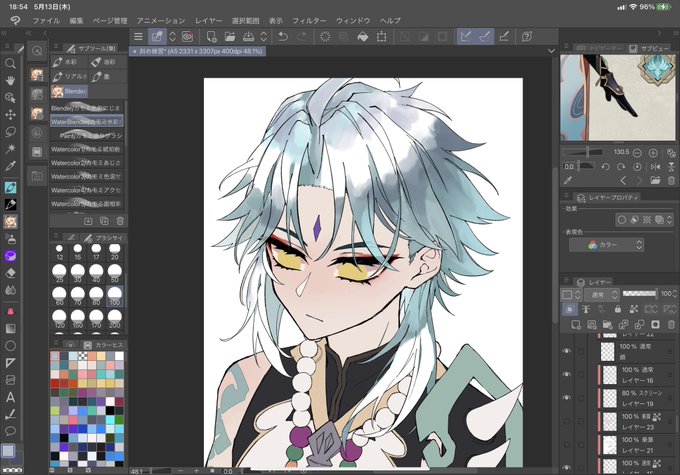The image size is (680, 475).
Task: Toggle Snap to ruler command bar icon
Action: coord(466,37)
